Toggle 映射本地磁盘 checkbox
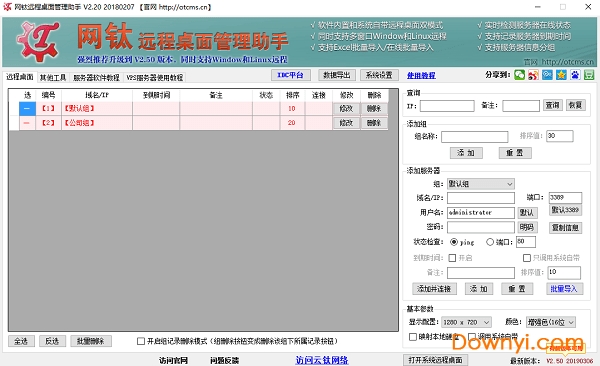The height and width of the screenshot is (366, 600). tap(413, 337)
